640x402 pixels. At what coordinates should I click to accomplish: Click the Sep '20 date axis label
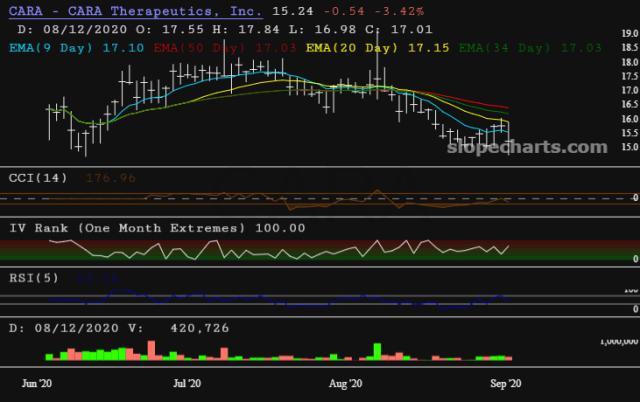point(503,383)
